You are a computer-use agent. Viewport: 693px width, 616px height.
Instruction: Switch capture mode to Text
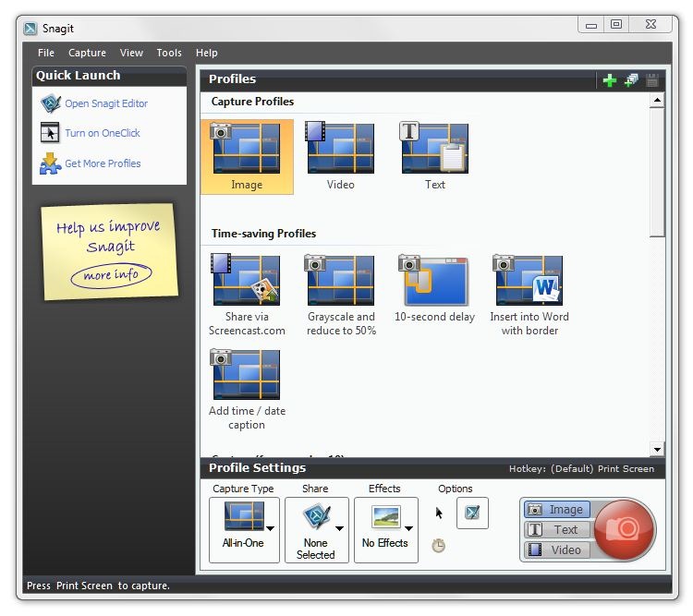pos(557,529)
